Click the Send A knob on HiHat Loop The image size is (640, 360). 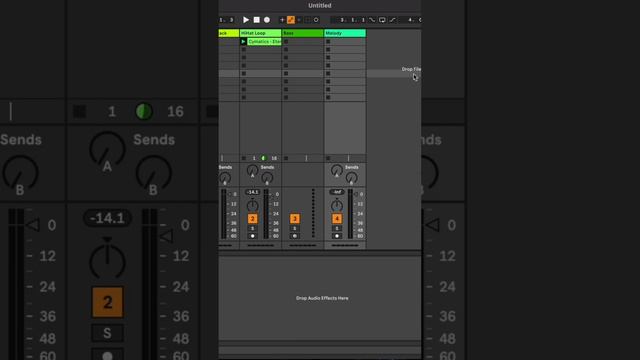pyautogui.click(x=252, y=170)
